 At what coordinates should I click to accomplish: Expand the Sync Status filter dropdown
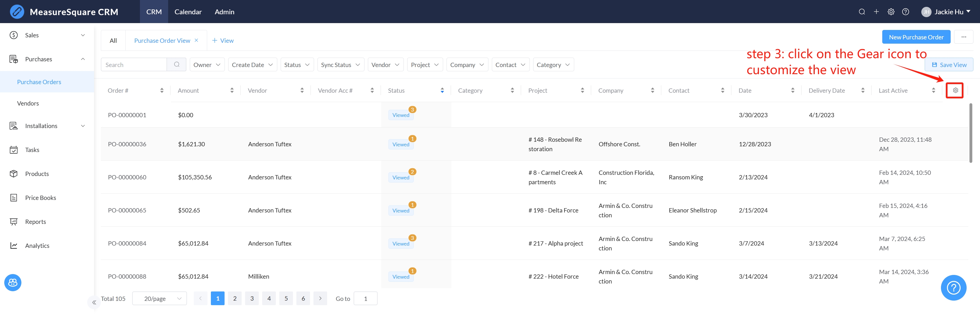[x=340, y=65]
